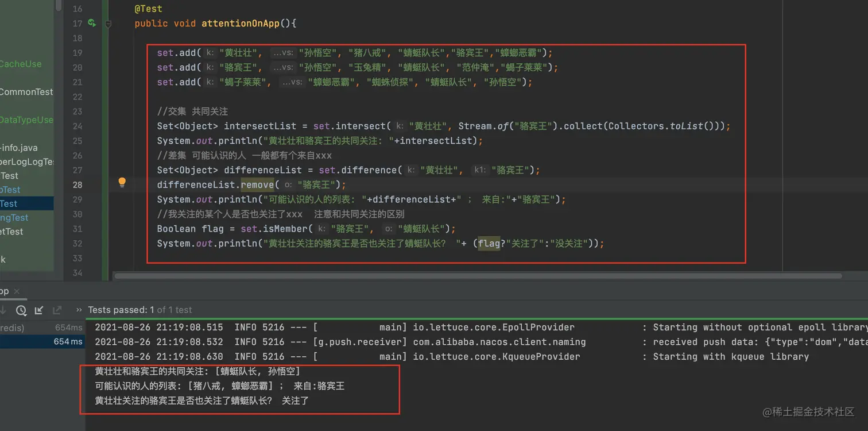The width and height of the screenshot is (868, 431).
Task: Click the highlighted flag variable on line 32
Action: [x=489, y=243]
